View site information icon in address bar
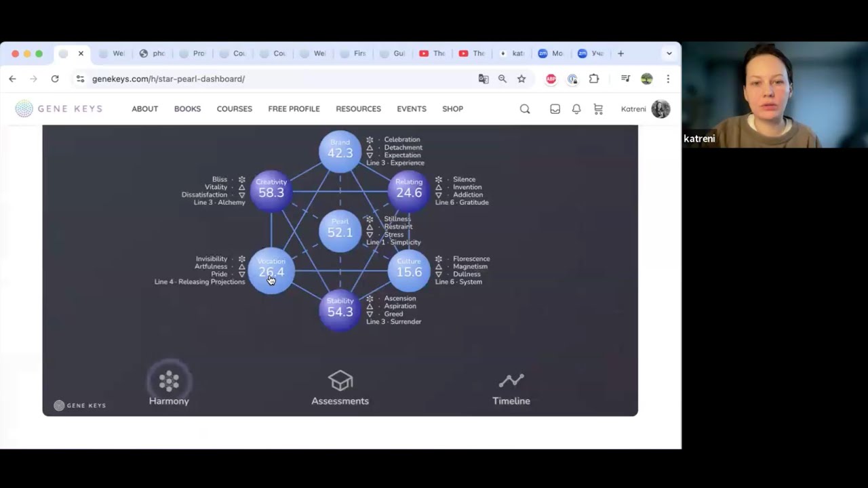This screenshot has width=868, height=488. [x=80, y=79]
